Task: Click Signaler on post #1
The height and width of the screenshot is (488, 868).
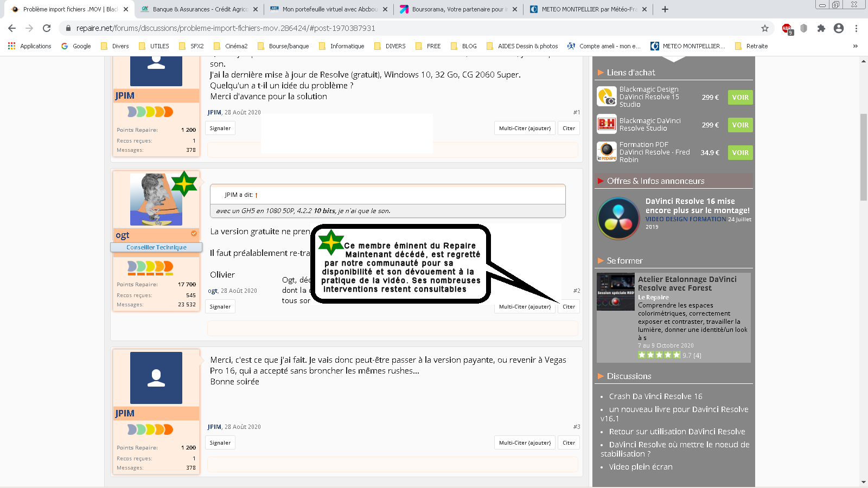Action: [220, 129]
